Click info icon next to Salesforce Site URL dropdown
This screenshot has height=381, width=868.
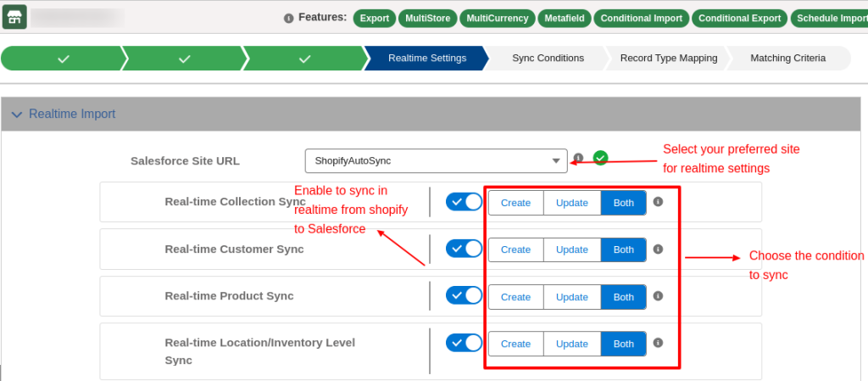coord(578,158)
